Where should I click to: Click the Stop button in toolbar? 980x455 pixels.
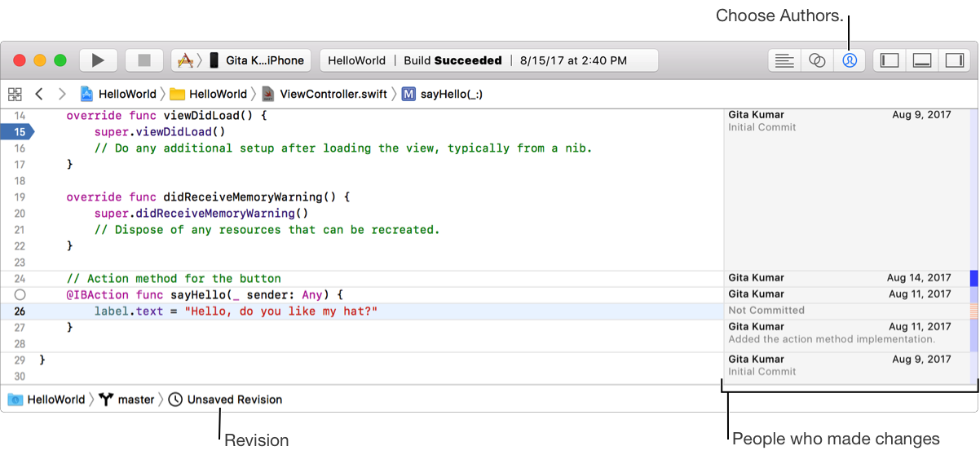click(x=144, y=60)
